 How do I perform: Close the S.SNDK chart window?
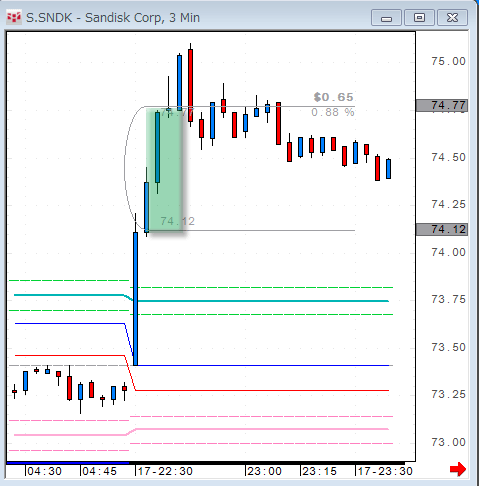452,18
